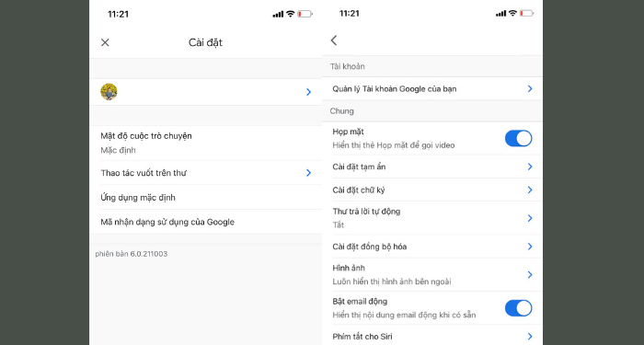
Task: Tap chevron beside Phím tắt cho Siri
Action: tap(530, 337)
